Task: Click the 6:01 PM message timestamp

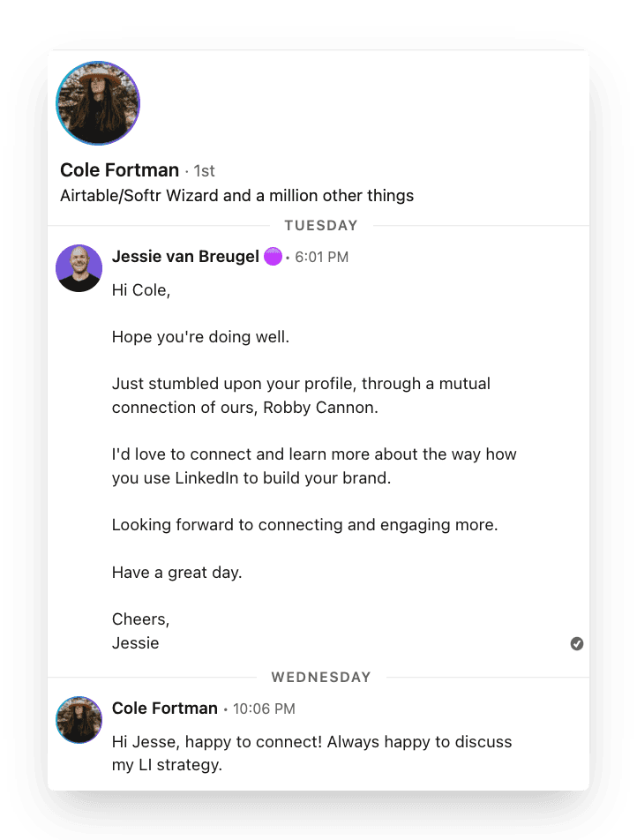Action: pos(321,257)
